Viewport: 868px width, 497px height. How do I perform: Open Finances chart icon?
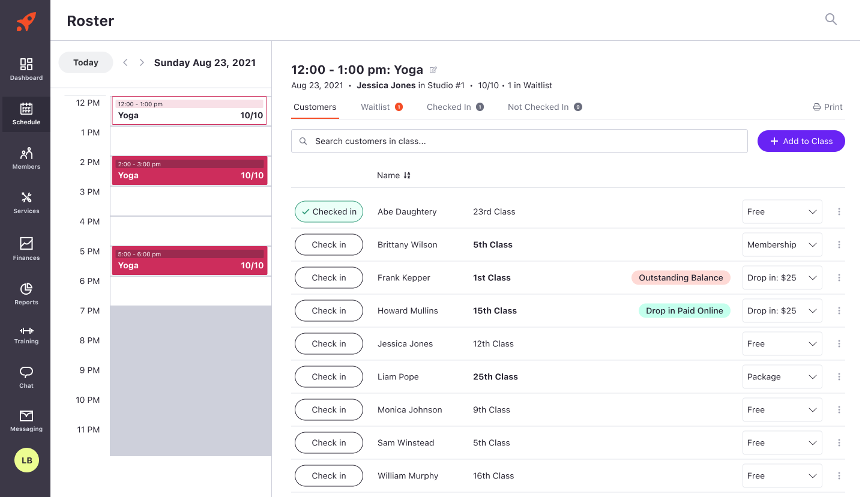[x=26, y=248]
